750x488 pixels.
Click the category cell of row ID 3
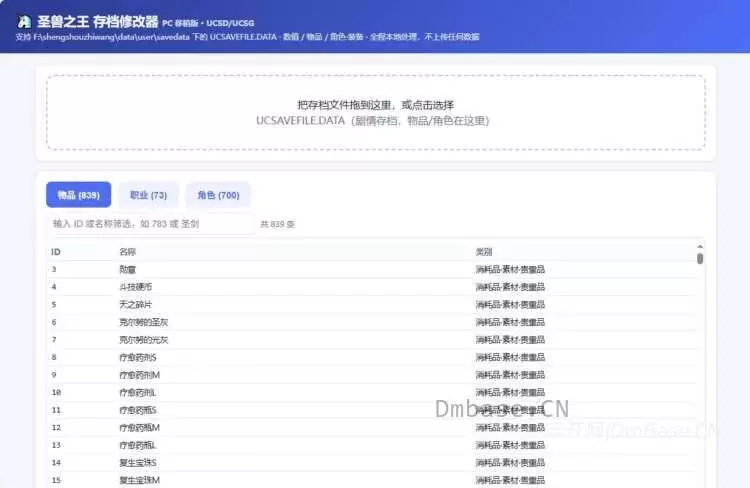tap(510, 269)
